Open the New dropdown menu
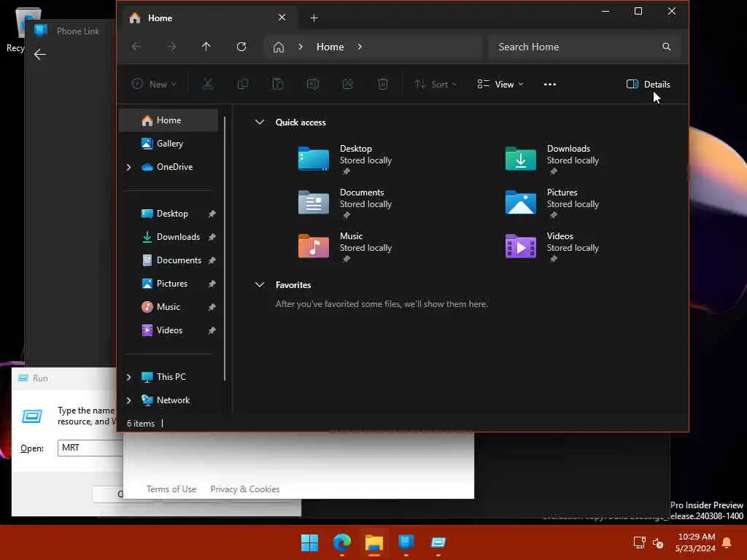Screen dimensions: 747x560 point(154,85)
